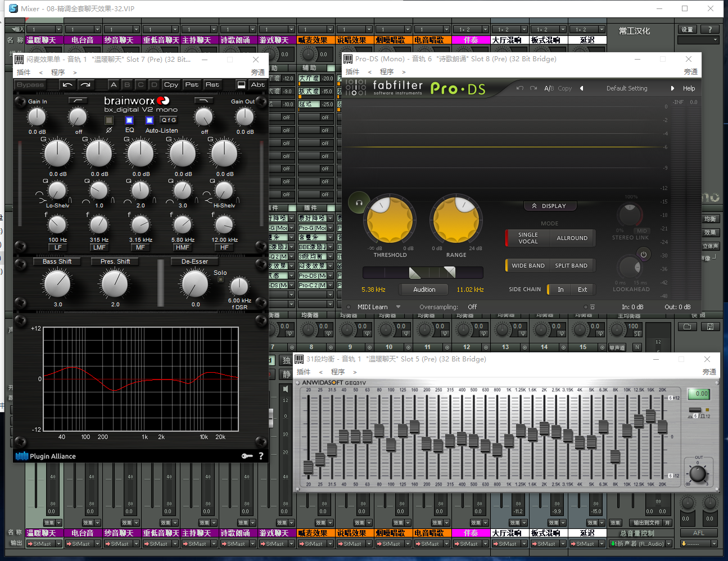This screenshot has width=728, height=561.
Task: Click the Plugin Alliance key icon
Action: click(x=247, y=456)
